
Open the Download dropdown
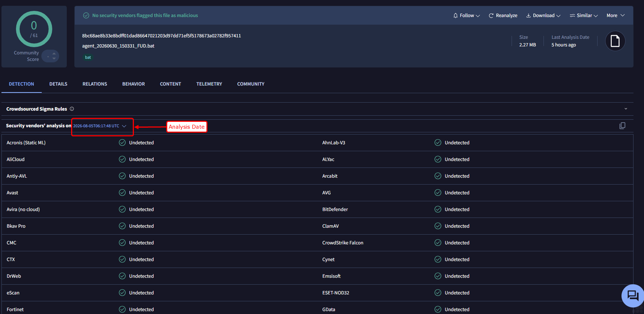coord(543,15)
